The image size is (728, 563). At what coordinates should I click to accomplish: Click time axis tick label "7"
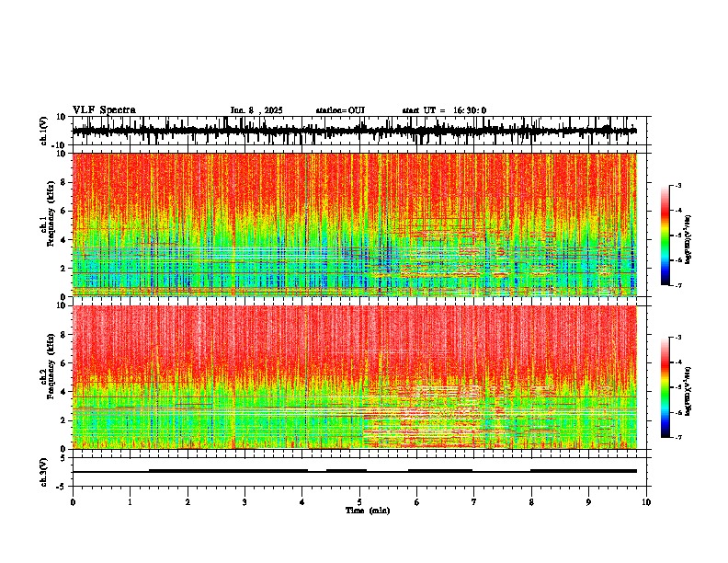coord(474,502)
